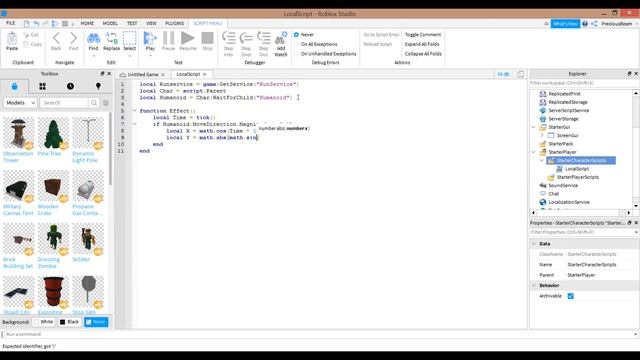
Task: Click the Add Watch icon
Action: [281, 38]
